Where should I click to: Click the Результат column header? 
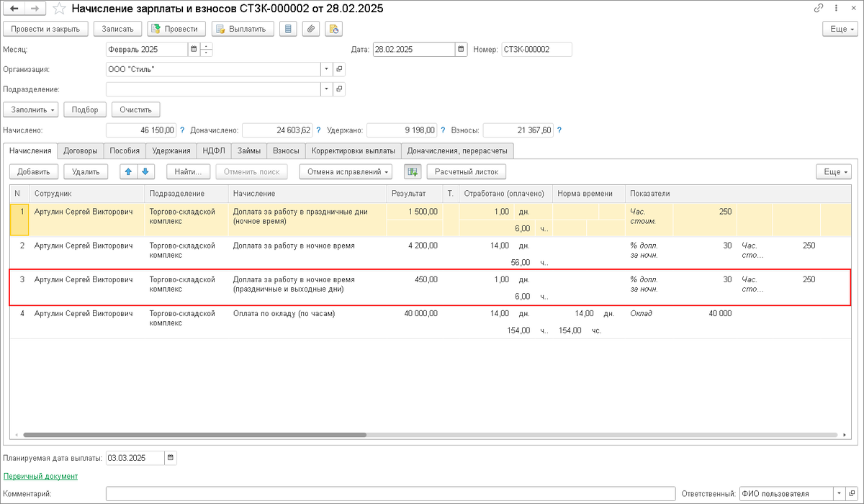click(415, 194)
